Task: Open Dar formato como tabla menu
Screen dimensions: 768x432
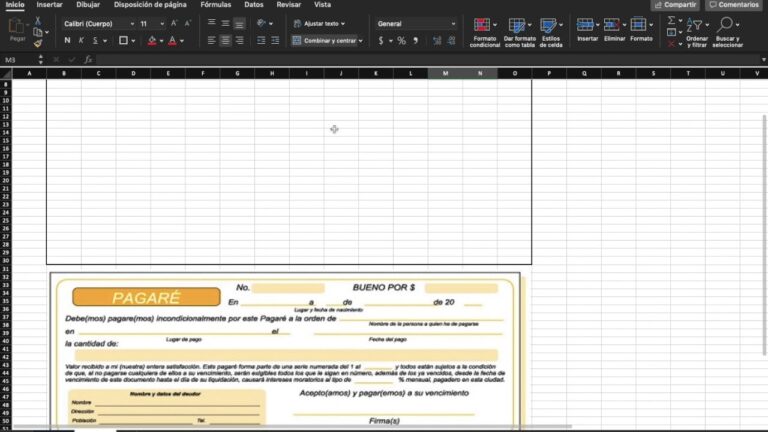Action: (519, 32)
